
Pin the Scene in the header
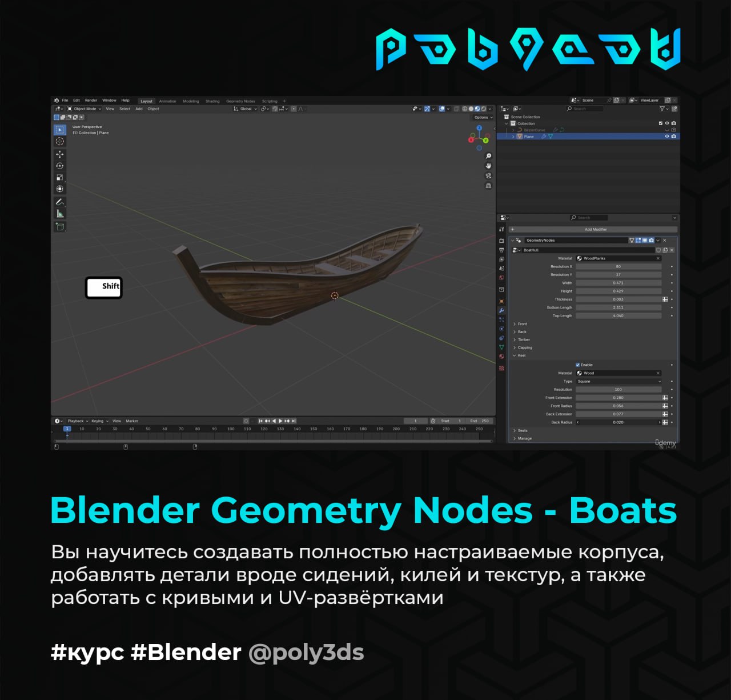pos(609,100)
